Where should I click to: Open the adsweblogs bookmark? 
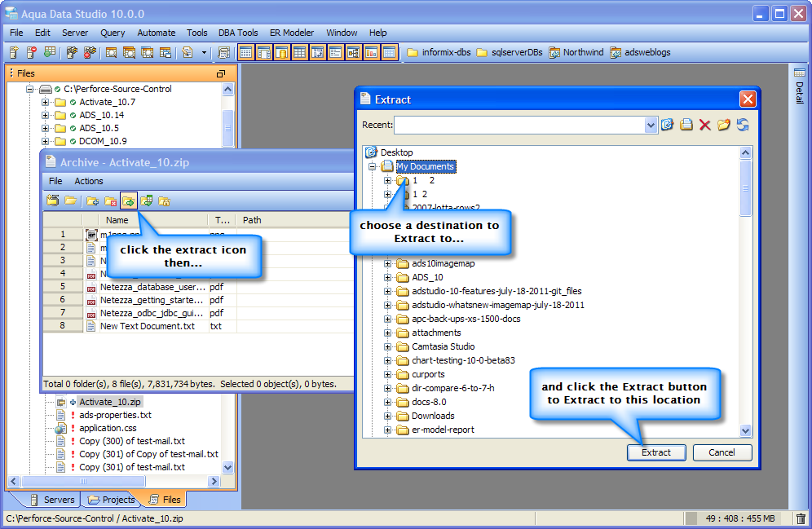click(x=640, y=52)
